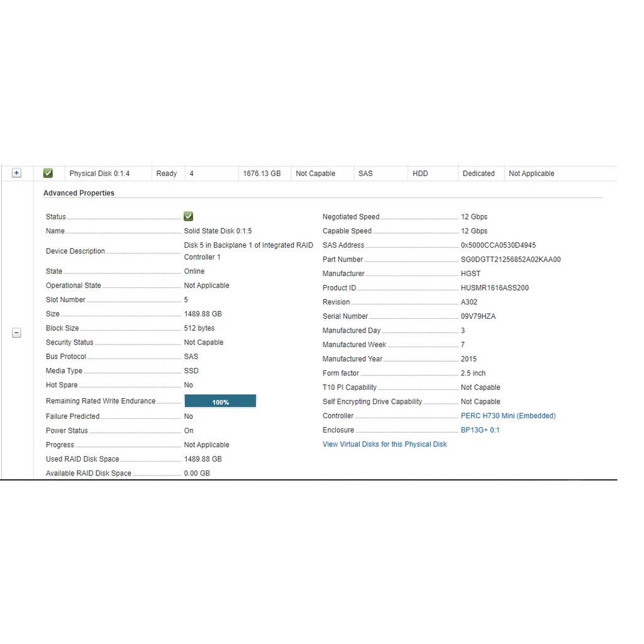
Task: Click the Status checkmark icon in Advanced Properties
Action: pos(189,216)
